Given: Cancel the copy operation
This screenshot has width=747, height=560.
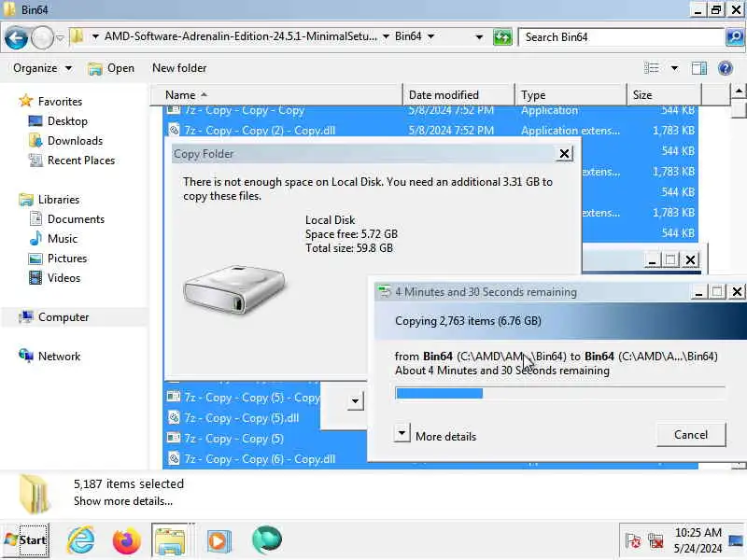Looking at the screenshot, I should point(691,434).
